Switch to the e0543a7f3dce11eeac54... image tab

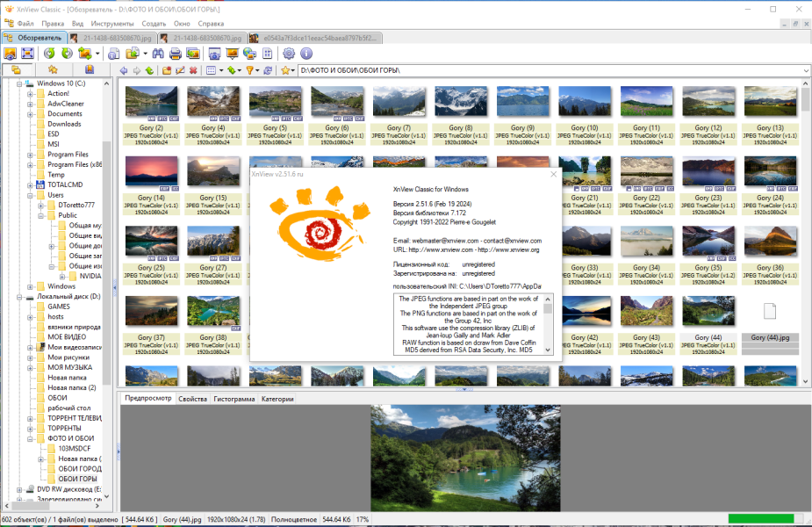click(315, 38)
